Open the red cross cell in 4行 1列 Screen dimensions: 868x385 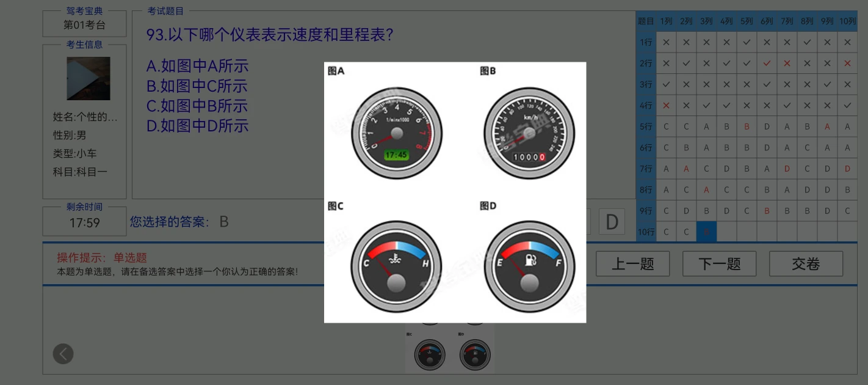666,105
